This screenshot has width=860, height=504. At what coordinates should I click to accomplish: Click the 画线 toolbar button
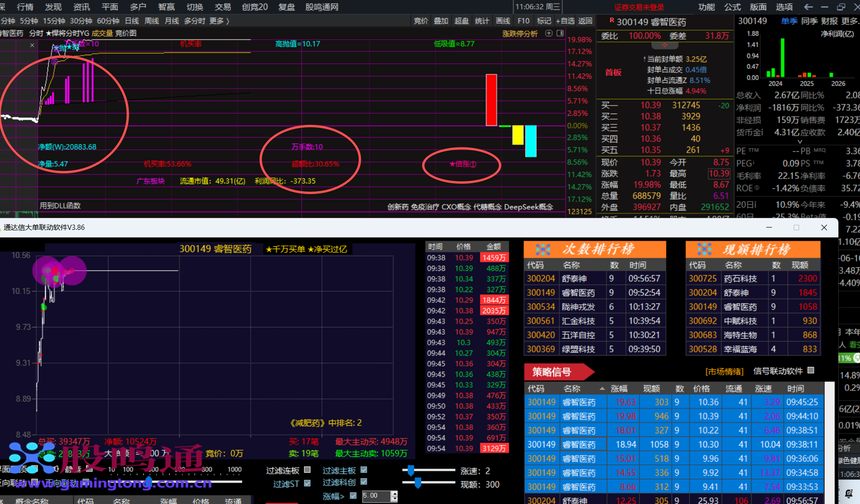pyautogui.click(x=503, y=21)
